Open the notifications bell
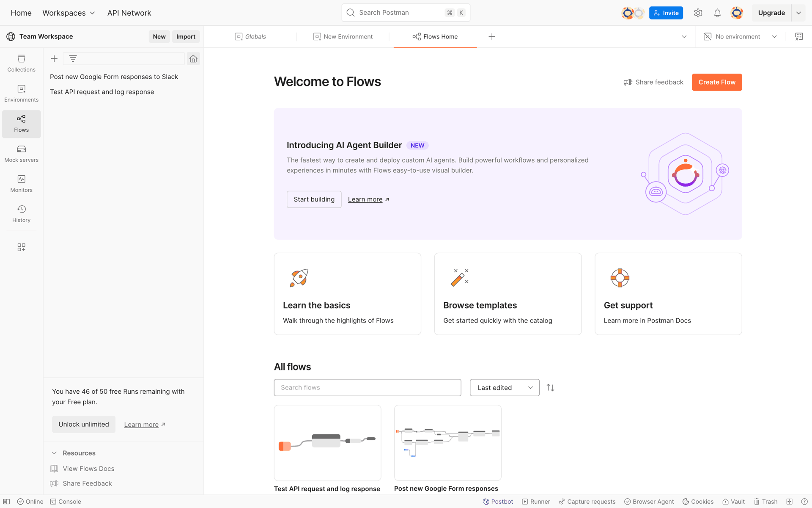Viewport: 812px width, 508px height. 717,13
